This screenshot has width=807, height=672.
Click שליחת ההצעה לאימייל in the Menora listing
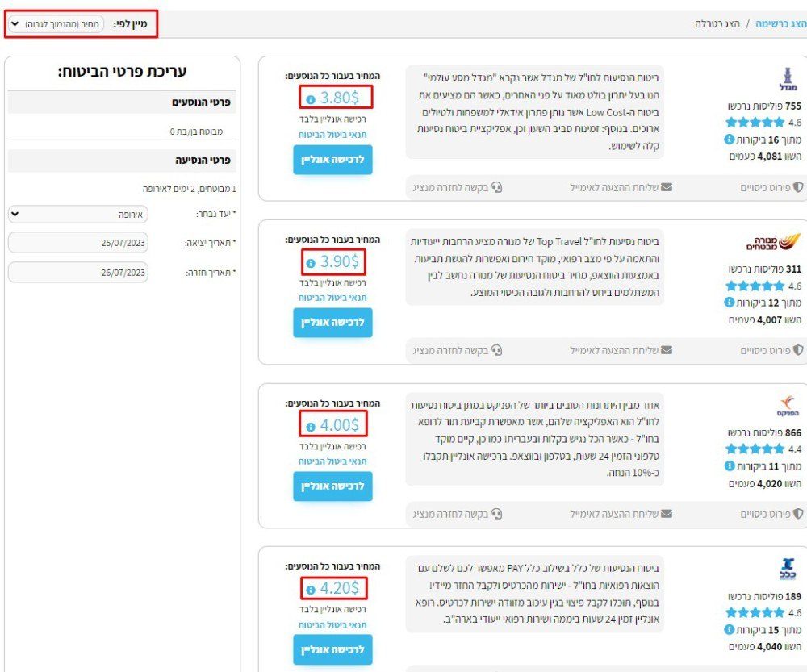click(621, 350)
